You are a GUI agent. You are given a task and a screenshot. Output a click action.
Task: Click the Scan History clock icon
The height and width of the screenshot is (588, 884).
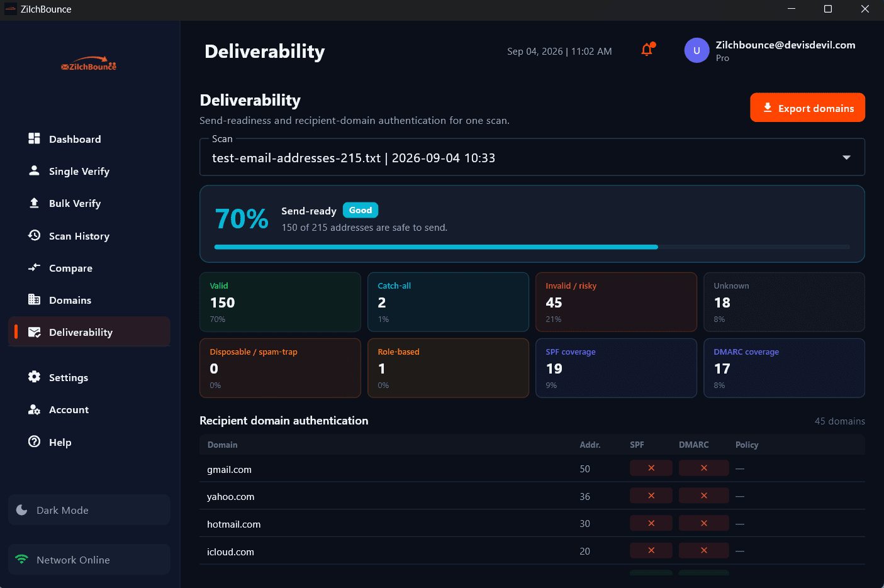tap(34, 235)
